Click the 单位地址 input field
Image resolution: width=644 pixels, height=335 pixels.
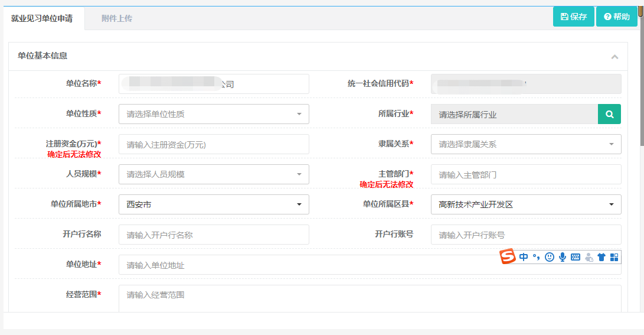(307, 265)
